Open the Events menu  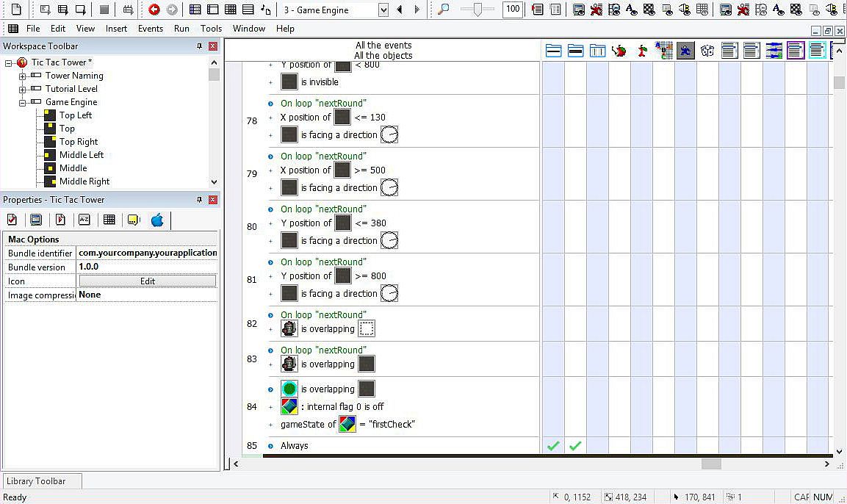click(151, 29)
